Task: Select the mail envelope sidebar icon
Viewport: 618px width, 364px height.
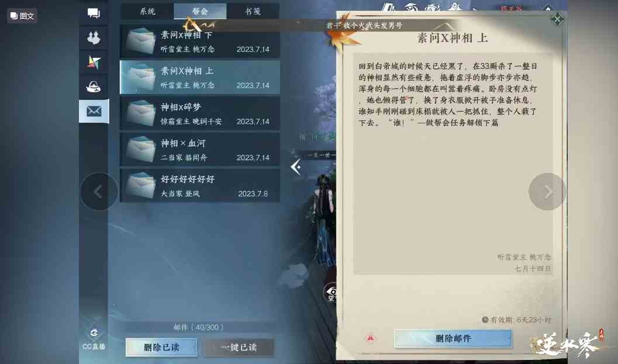Action: point(94,111)
